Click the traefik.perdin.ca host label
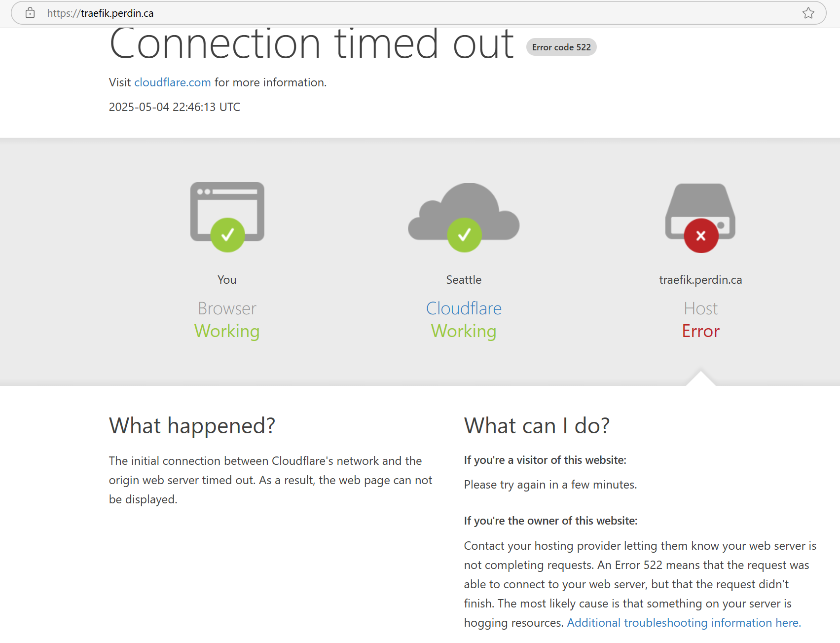 [700, 280]
